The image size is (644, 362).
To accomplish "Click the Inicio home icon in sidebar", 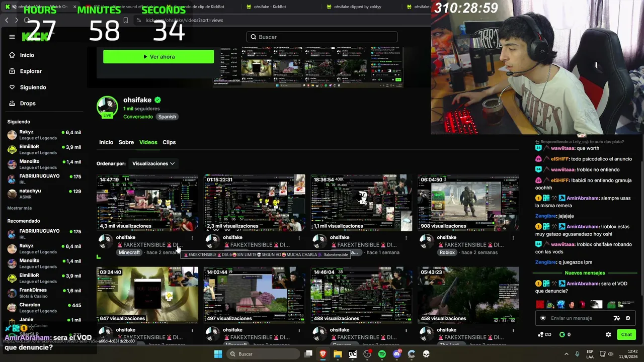I will point(12,55).
